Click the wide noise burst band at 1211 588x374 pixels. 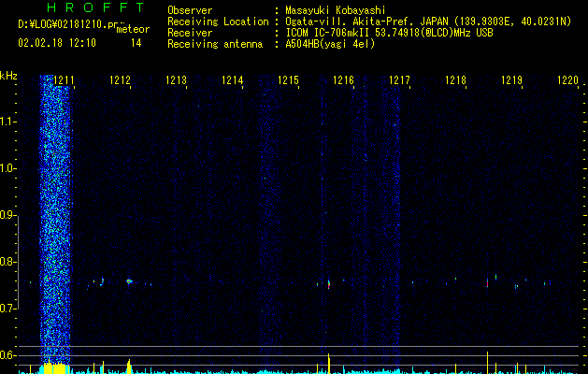55,218
